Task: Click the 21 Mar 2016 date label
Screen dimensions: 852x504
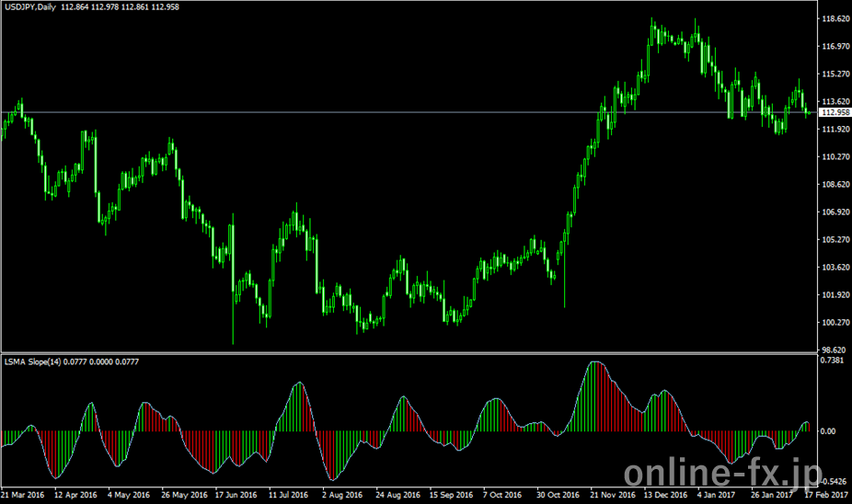Action: 23,496
